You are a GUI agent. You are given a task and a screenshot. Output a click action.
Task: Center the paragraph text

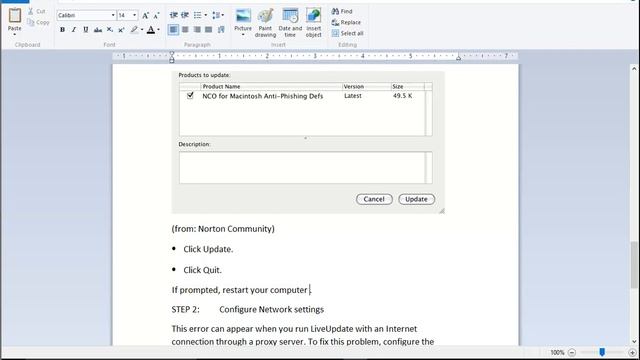(185, 29)
